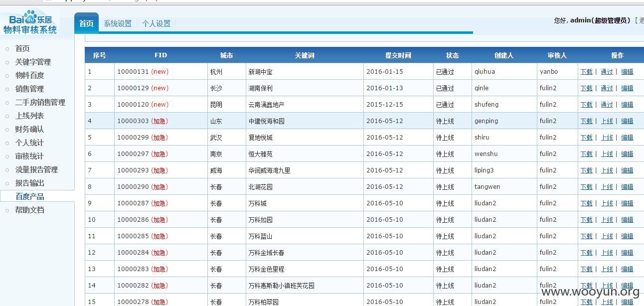Click 下载 link for 万科蓝山 row
Image resolution: width=644 pixels, height=306 pixels.
tap(586, 236)
